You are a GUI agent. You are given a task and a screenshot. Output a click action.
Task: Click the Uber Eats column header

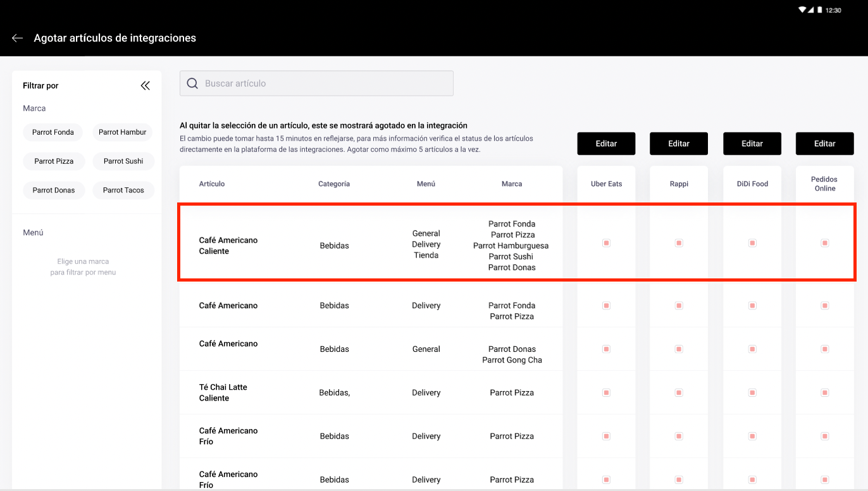tap(607, 184)
